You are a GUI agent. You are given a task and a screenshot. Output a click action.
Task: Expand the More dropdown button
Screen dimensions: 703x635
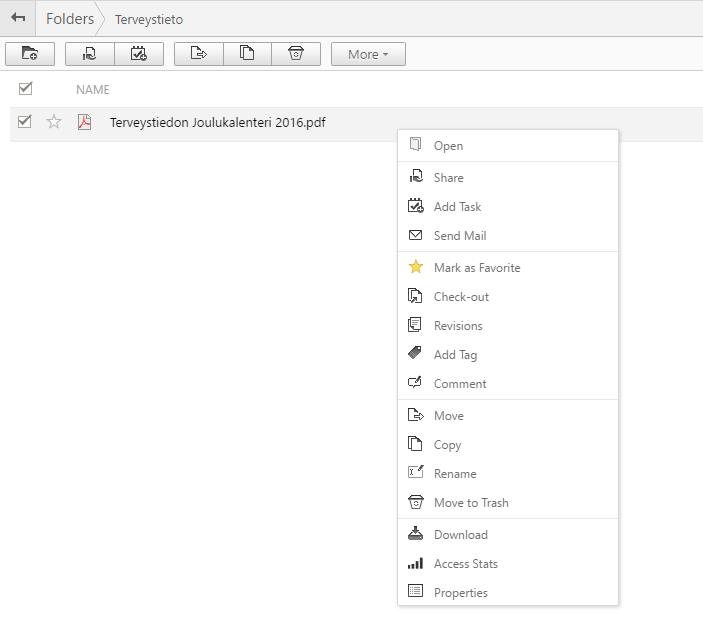368,54
